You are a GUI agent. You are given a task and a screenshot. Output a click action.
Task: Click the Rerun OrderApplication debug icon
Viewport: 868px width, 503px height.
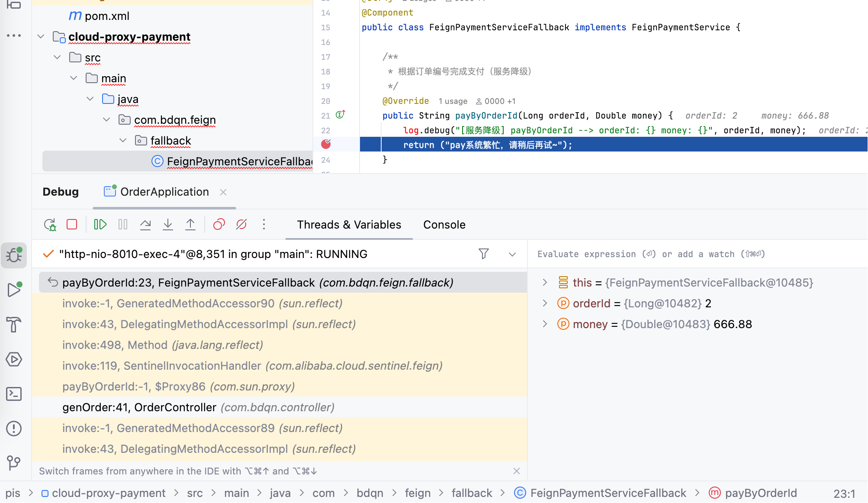[50, 225]
